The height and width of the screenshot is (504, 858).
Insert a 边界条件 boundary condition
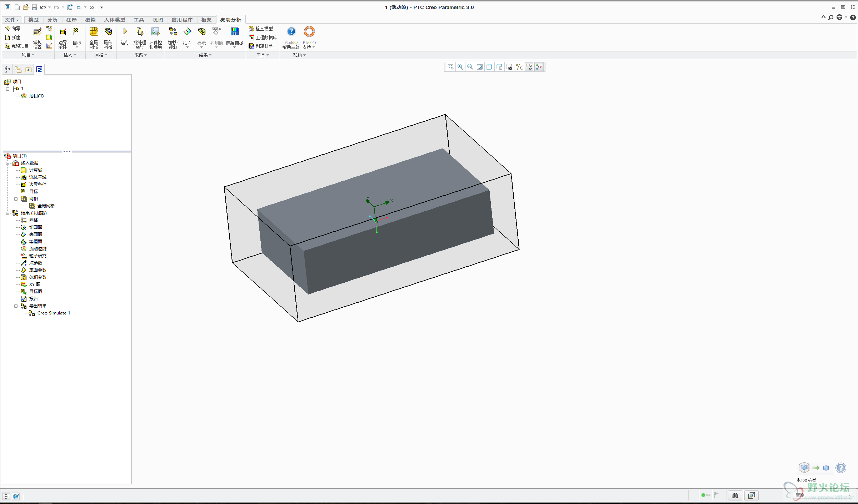pyautogui.click(x=63, y=38)
